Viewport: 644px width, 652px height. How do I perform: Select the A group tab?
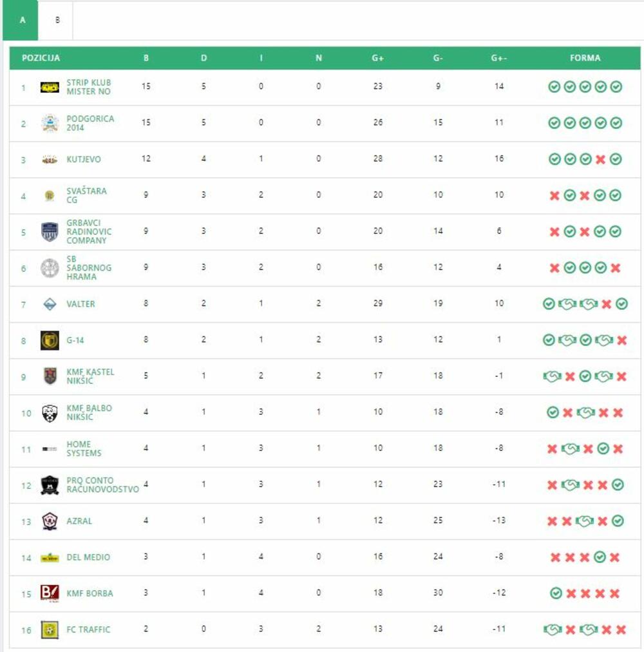coord(23,20)
